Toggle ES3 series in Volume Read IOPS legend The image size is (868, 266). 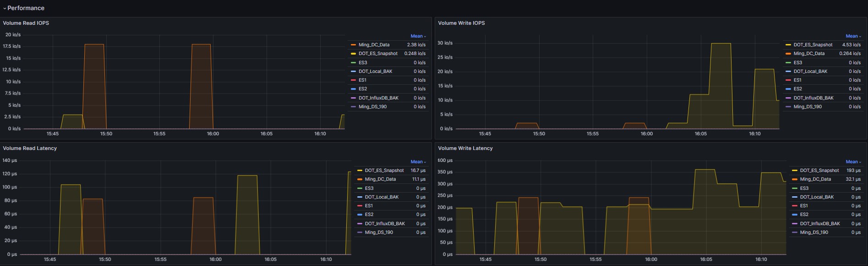pyautogui.click(x=363, y=63)
